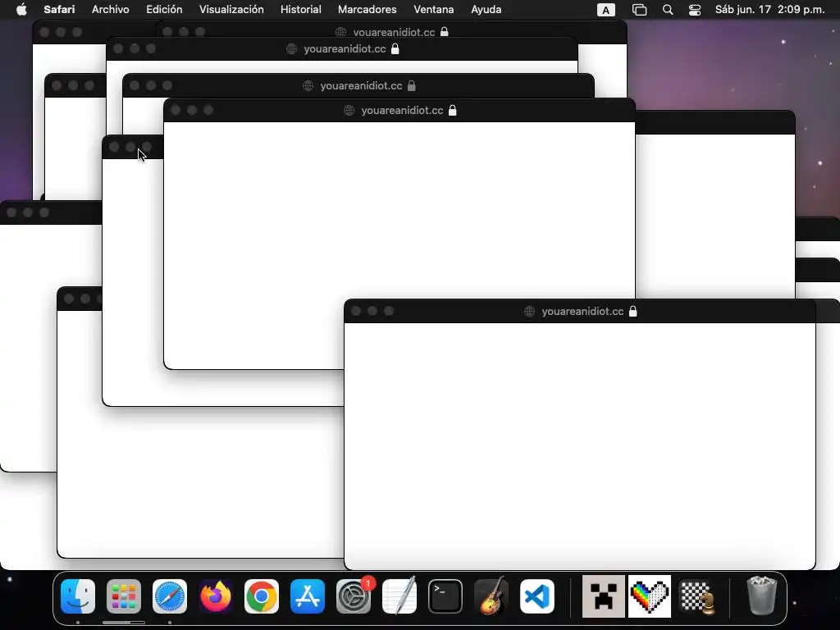The height and width of the screenshot is (630, 840).
Task: Open TextEdit from the dock
Action: point(399,596)
